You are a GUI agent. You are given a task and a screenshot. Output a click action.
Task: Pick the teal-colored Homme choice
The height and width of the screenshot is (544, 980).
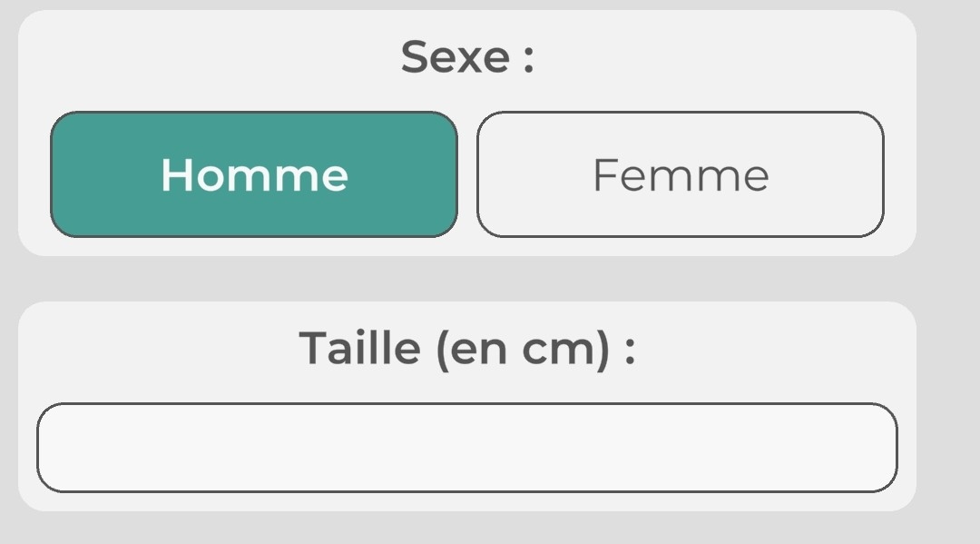click(x=254, y=174)
